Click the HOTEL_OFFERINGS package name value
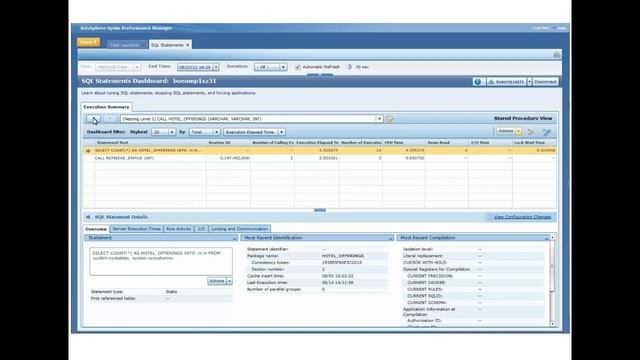The image size is (640, 360). coord(343,256)
